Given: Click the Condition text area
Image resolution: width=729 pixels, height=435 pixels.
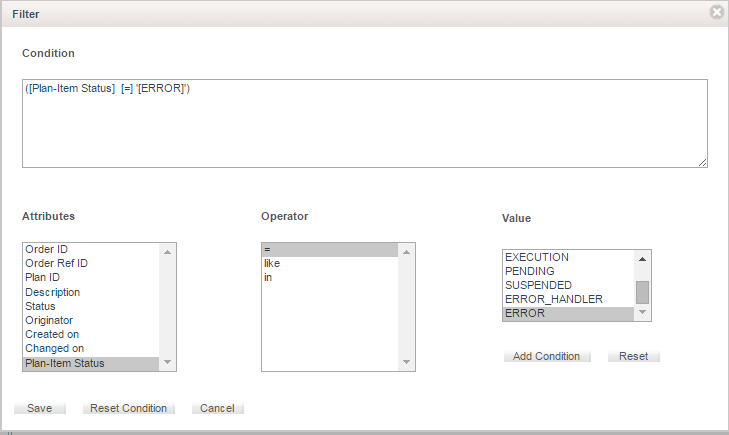Looking at the screenshot, I should pyautogui.click(x=365, y=123).
